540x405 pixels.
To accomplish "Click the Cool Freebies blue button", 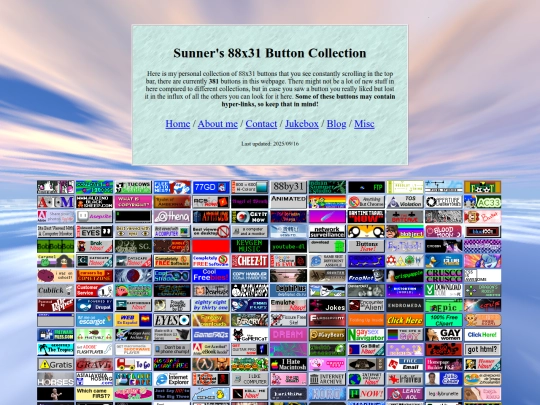I will coord(211,276).
